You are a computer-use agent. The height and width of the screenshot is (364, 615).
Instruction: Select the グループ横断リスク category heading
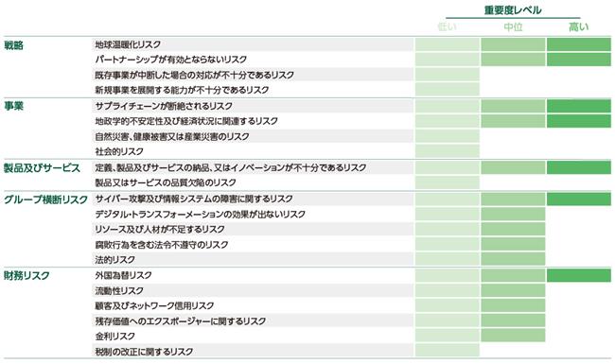[x=46, y=199]
